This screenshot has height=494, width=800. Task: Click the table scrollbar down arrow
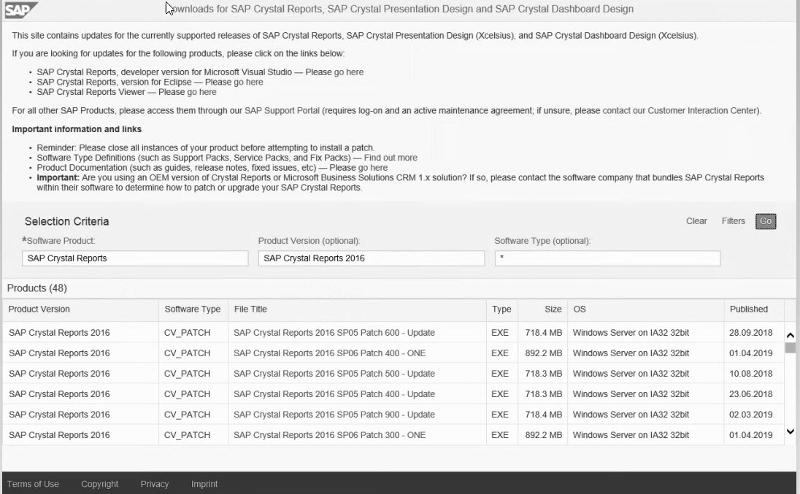[790, 431]
